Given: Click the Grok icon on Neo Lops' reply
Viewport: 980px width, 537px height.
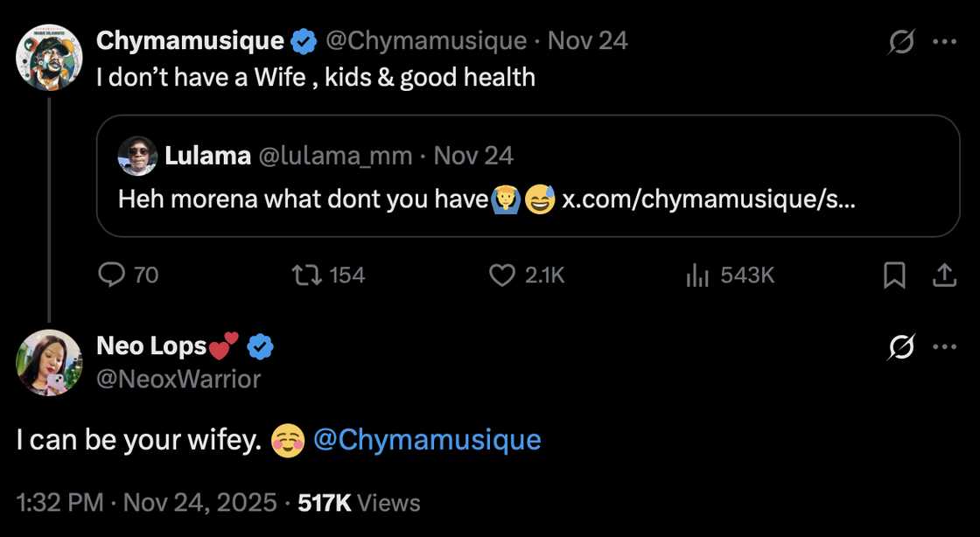Looking at the screenshot, I should click(901, 345).
